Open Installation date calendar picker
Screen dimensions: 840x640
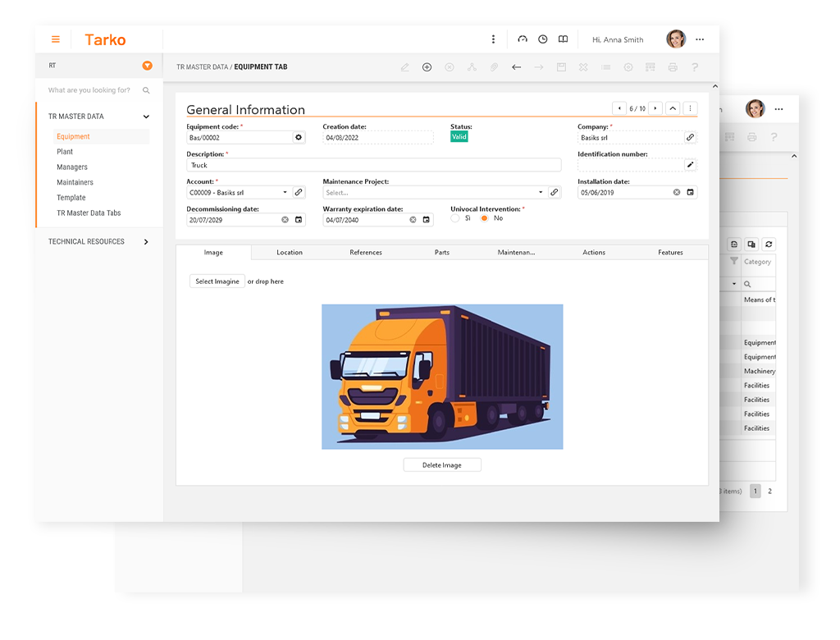click(x=690, y=193)
